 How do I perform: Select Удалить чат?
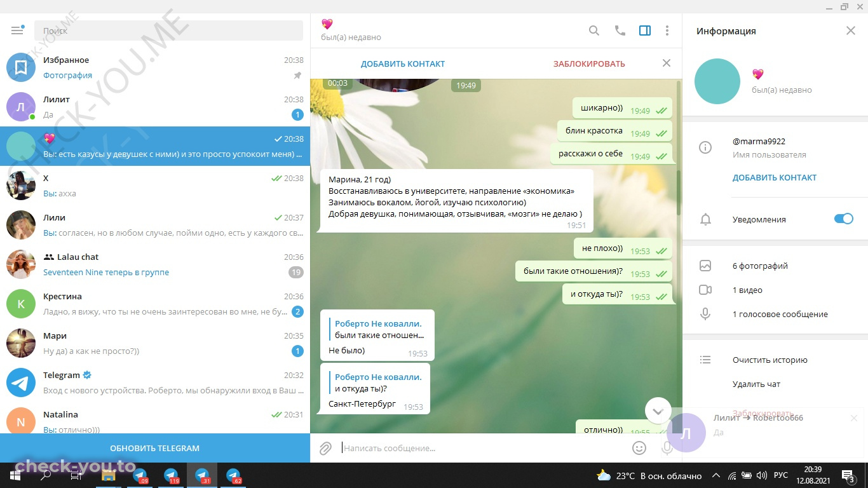tap(756, 384)
